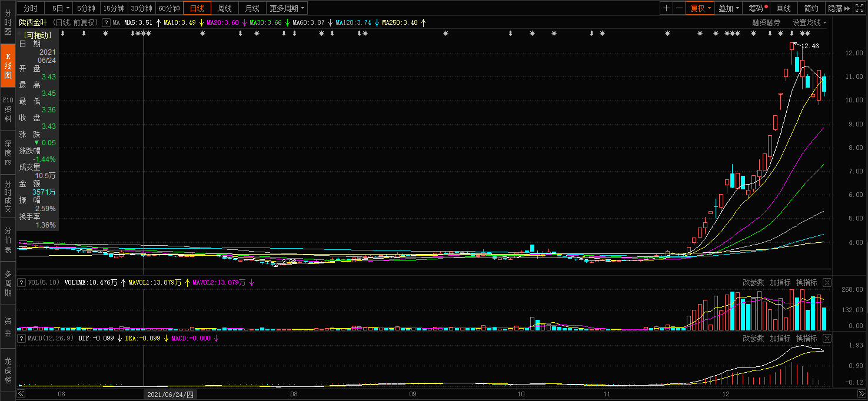This screenshot has height=401, width=868.
Task: Open the 设置均线 moving average dropdown
Action: tap(809, 22)
